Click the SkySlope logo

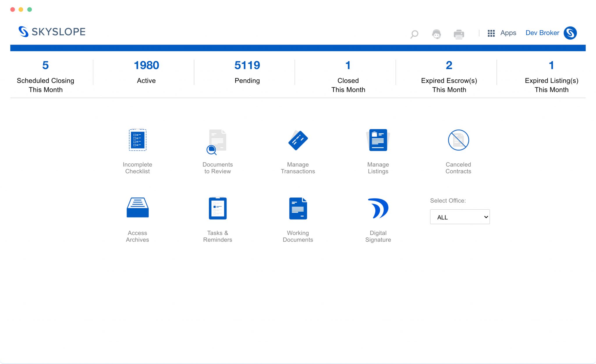52,32
